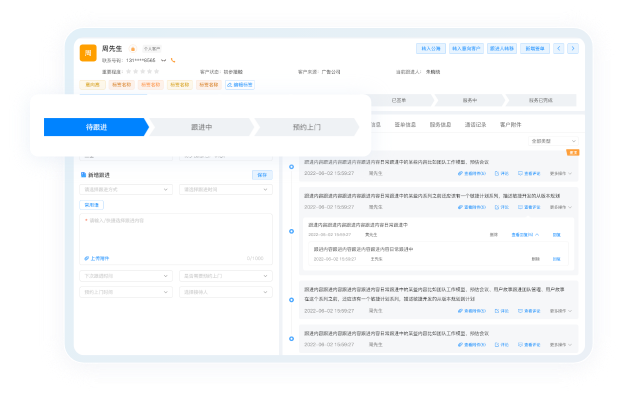
Task: Click the 新增签单 button
Action: pos(535,49)
